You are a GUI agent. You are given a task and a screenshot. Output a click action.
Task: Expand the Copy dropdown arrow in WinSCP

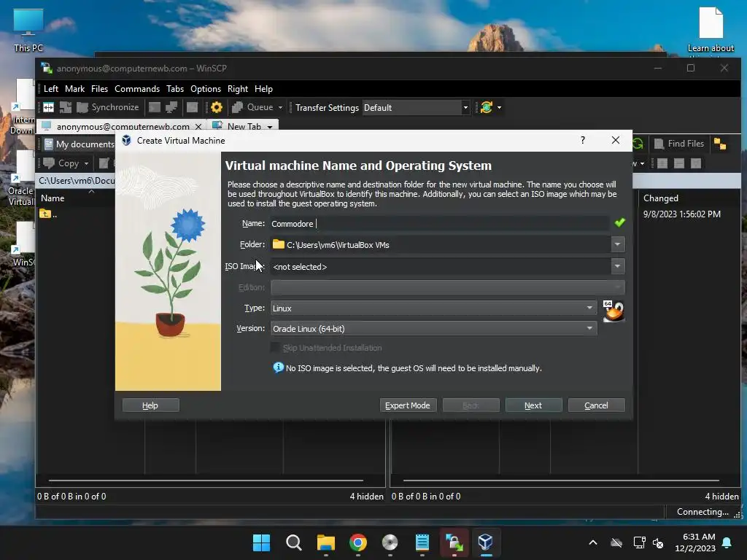click(x=86, y=163)
